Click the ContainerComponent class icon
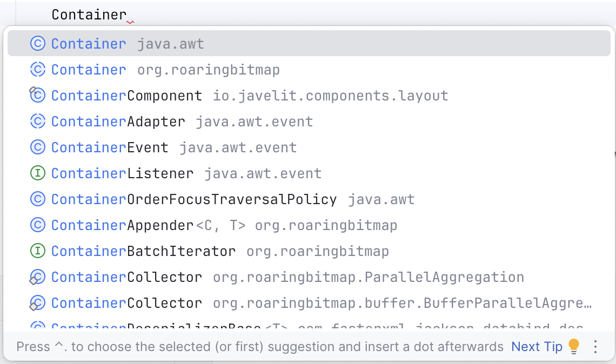 [37, 96]
